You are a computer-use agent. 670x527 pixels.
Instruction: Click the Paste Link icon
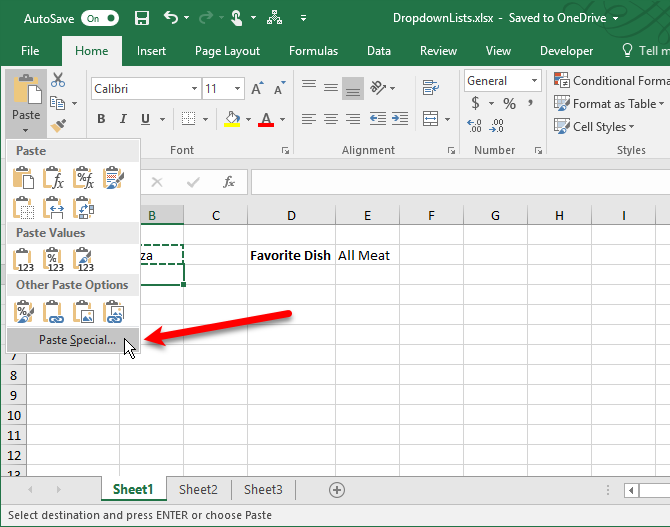click(54, 312)
